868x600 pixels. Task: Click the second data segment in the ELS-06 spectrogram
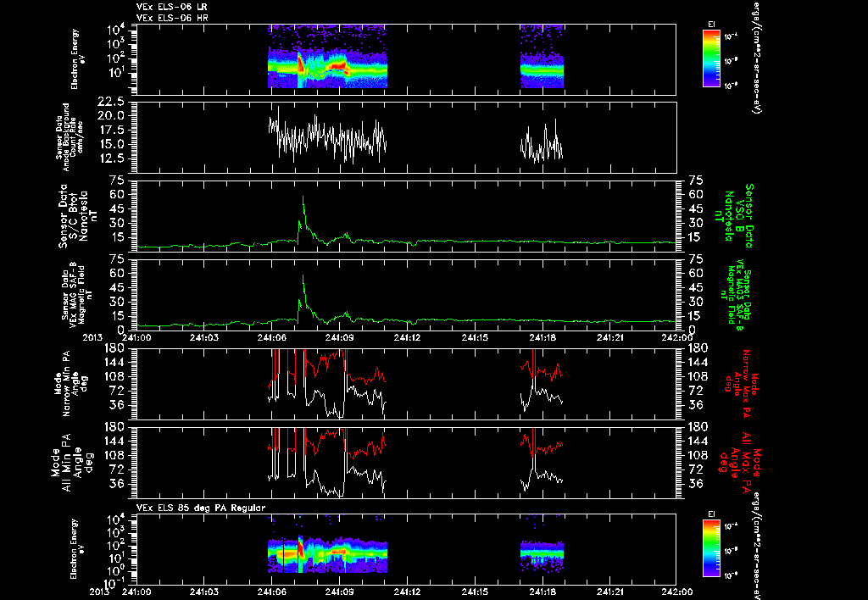point(542,56)
